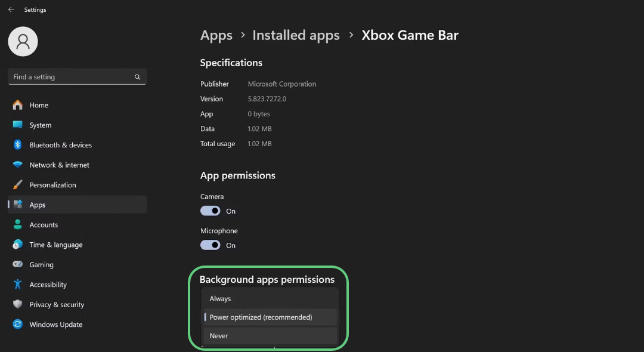Click the Network & internet icon
The width and height of the screenshot is (644, 352).
[x=17, y=165]
